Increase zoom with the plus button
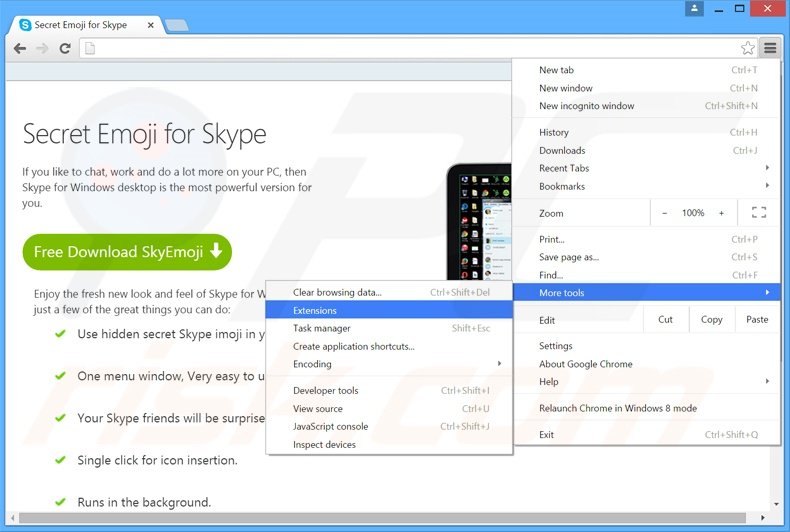The width and height of the screenshot is (790, 532). [721, 213]
